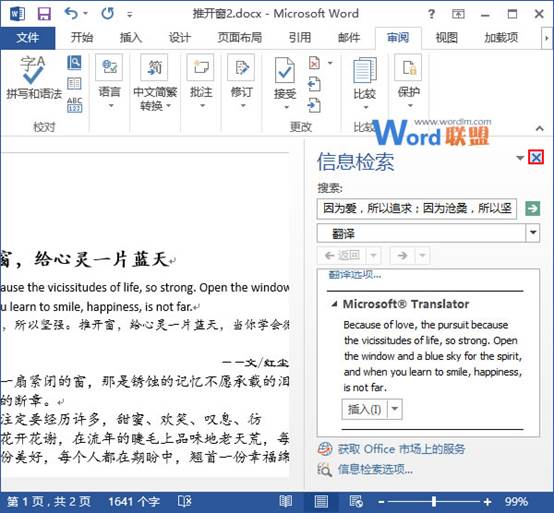Open the 返回 history dropdown arrow
Screen dimensions: 554x513
374,255
